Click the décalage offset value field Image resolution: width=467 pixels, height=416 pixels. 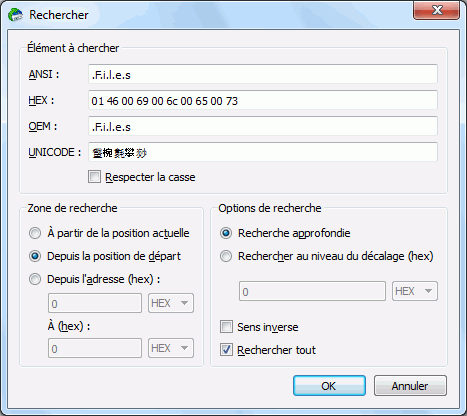tap(312, 291)
